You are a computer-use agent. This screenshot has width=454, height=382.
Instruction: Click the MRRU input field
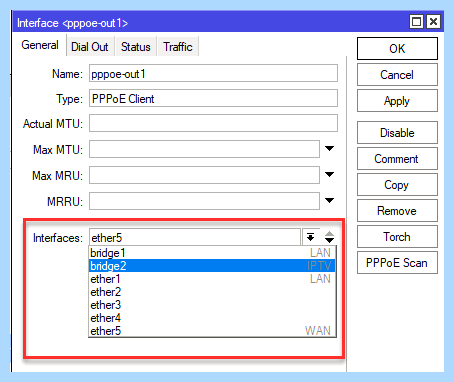204,201
